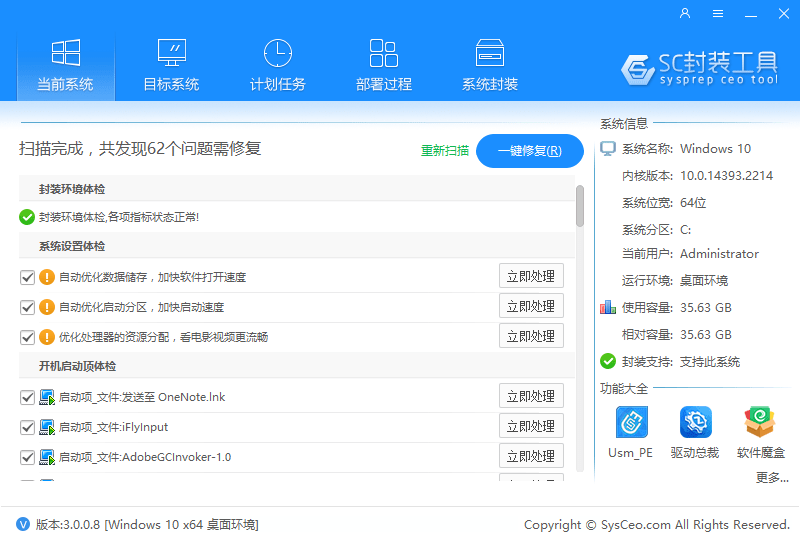Click the 一键修复(R) button
Viewport: 800px width, 540px height.
pyautogui.click(x=529, y=151)
